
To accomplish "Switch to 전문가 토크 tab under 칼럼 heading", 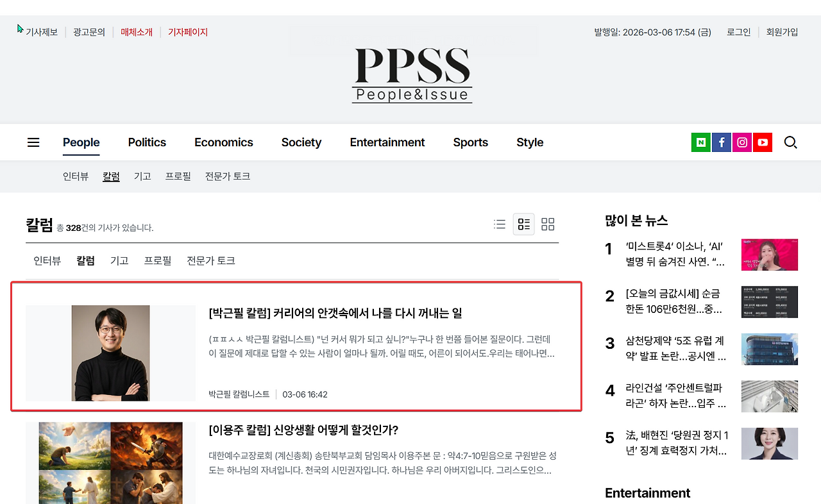I will pyautogui.click(x=211, y=261).
